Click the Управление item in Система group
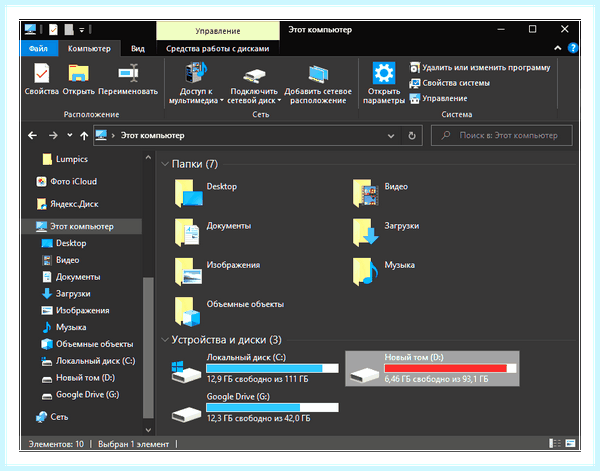The width and height of the screenshot is (600, 471). (x=439, y=98)
